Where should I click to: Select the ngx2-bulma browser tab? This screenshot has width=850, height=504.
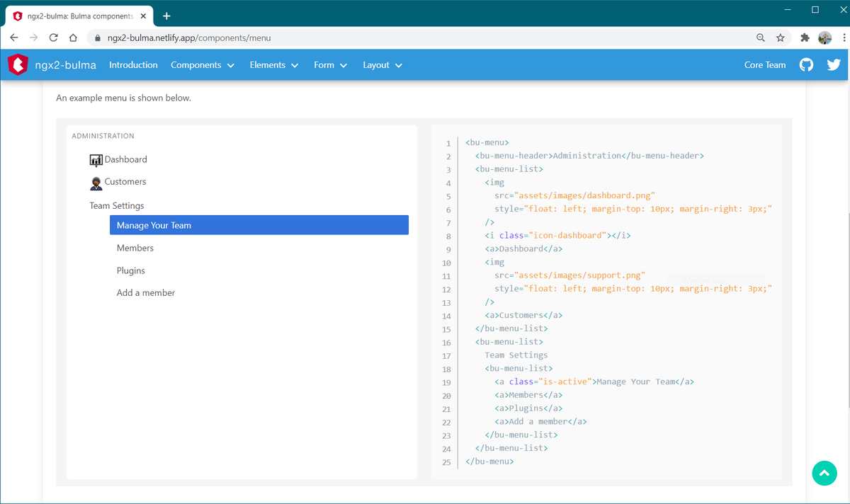click(x=78, y=16)
